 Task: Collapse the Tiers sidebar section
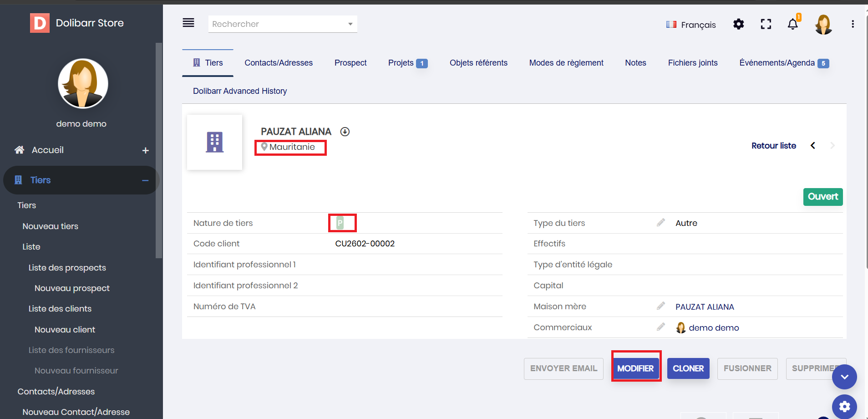pyautogui.click(x=145, y=180)
